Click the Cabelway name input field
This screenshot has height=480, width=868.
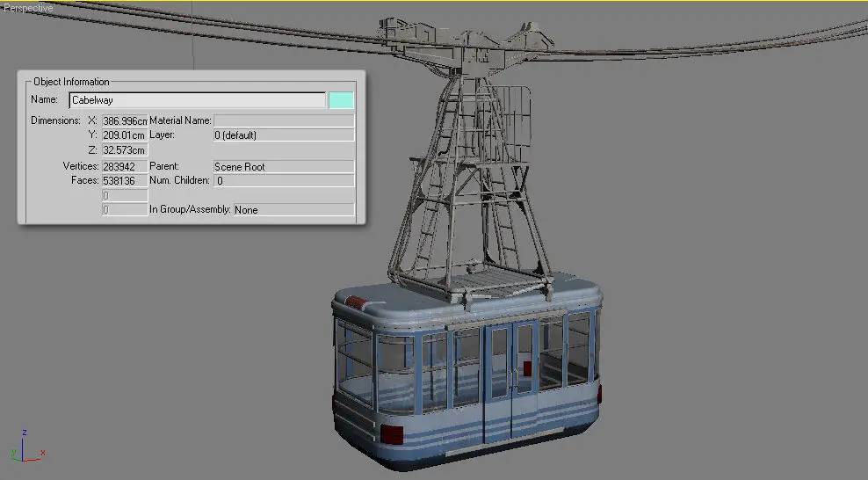[198, 100]
